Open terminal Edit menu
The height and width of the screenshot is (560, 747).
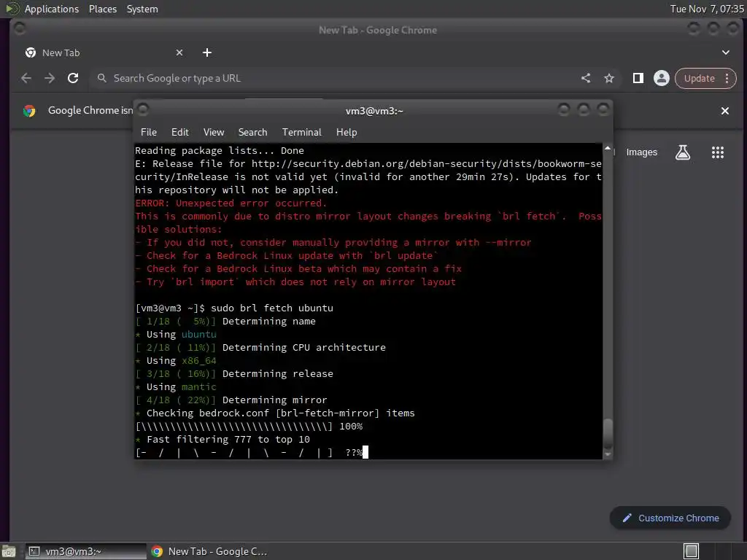point(180,133)
